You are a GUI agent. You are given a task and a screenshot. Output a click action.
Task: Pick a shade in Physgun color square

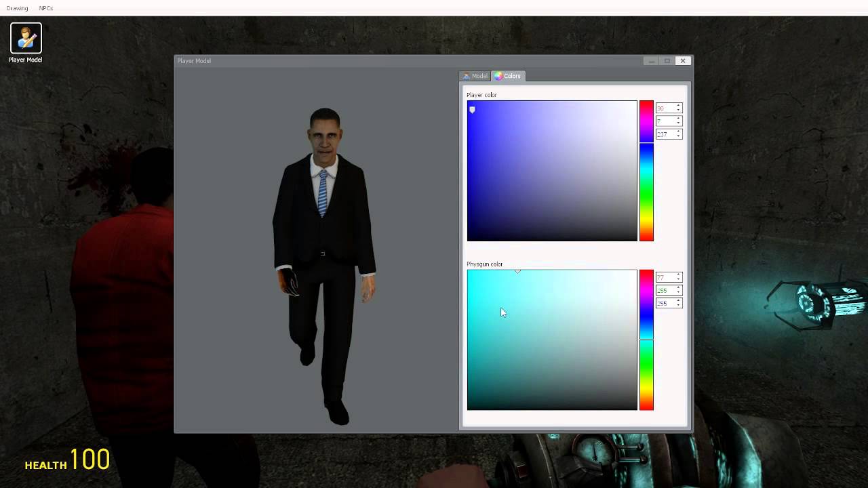point(552,340)
